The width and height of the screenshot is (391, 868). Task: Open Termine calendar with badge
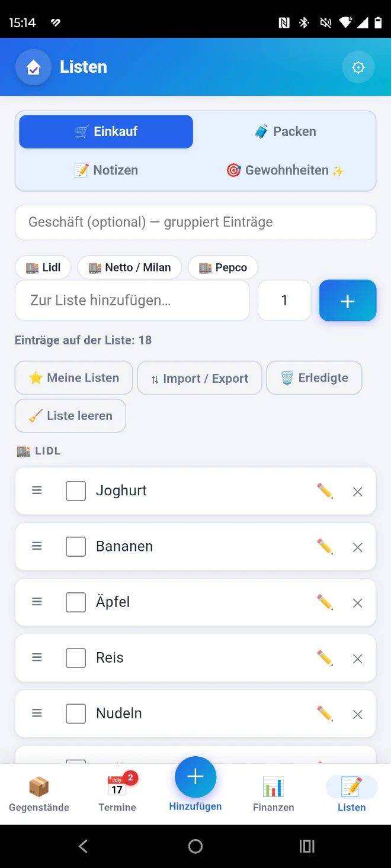pyautogui.click(x=117, y=794)
